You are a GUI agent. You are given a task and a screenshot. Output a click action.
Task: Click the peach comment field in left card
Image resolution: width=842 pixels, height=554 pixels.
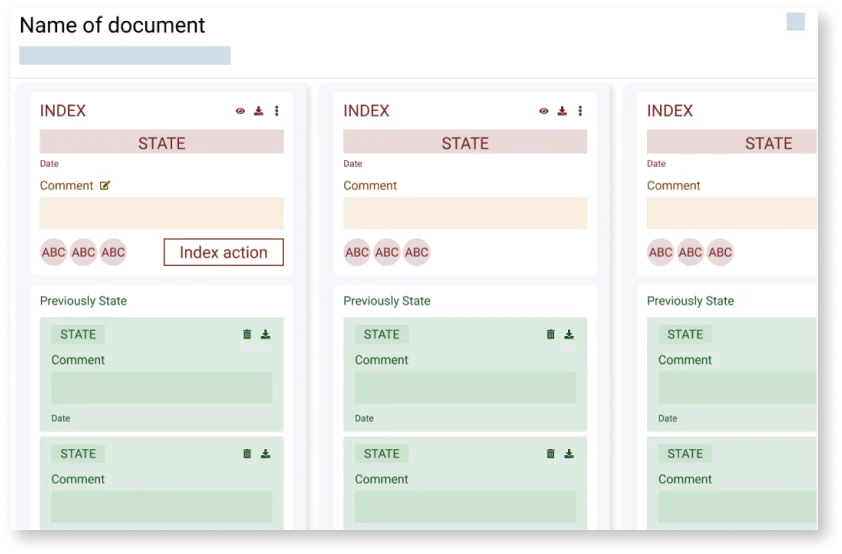[162, 213]
